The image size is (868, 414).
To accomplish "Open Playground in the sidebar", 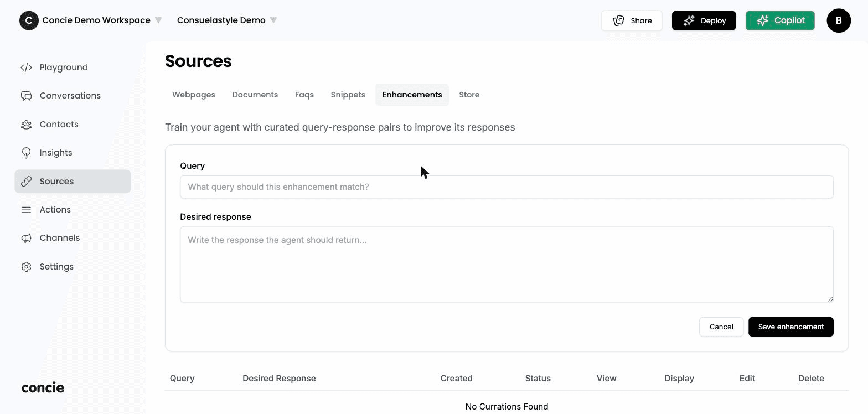I will click(x=73, y=68).
